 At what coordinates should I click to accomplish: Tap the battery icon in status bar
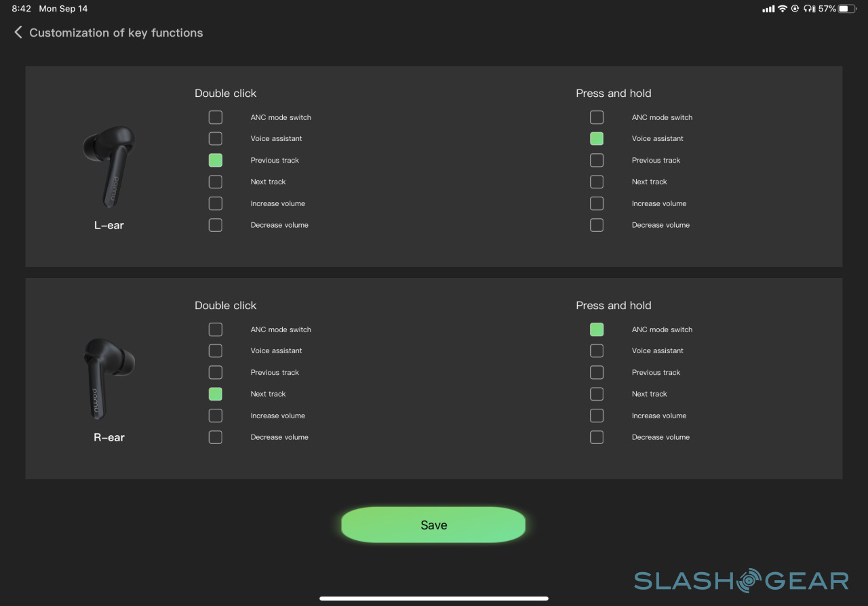pyautogui.click(x=848, y=9)
